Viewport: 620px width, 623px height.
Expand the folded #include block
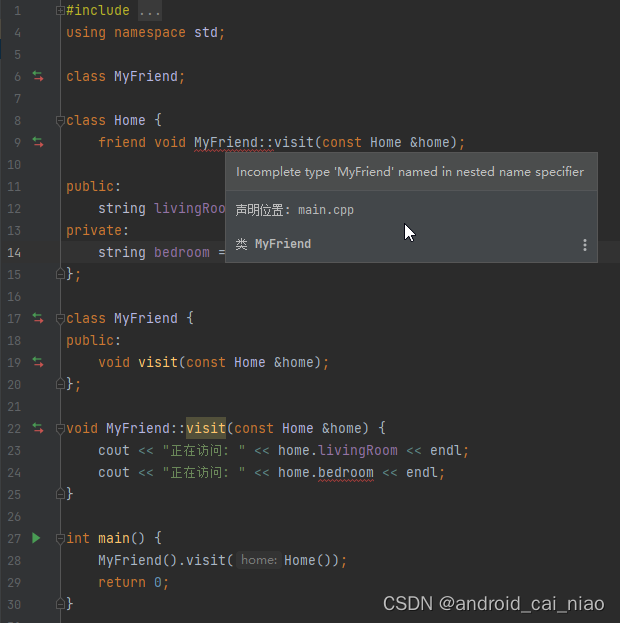(60, 10)
